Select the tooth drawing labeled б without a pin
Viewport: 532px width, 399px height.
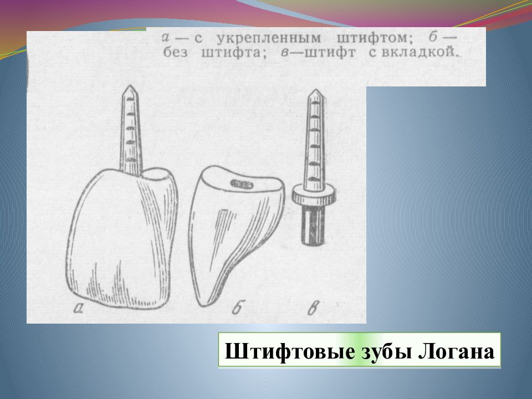[x=237, y=236]
